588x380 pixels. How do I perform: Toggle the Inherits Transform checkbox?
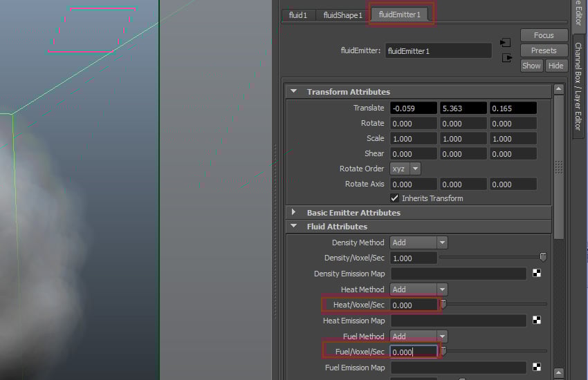[x=394, y=198]
